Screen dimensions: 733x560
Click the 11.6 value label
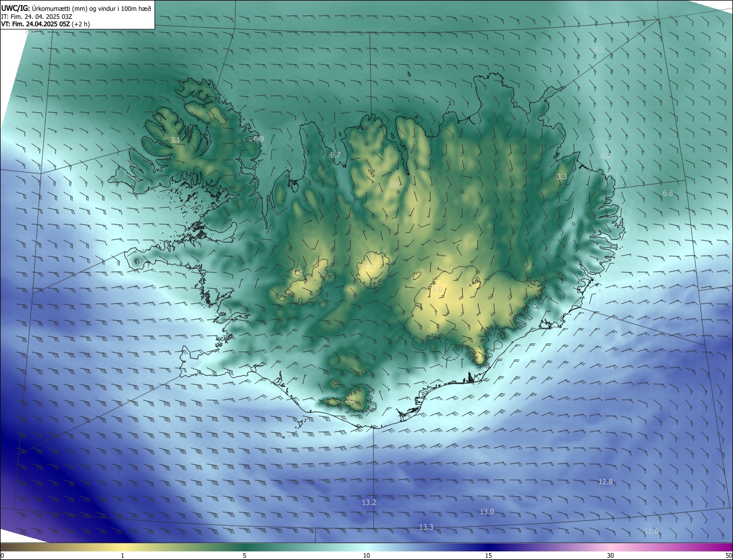click(651, 531)
